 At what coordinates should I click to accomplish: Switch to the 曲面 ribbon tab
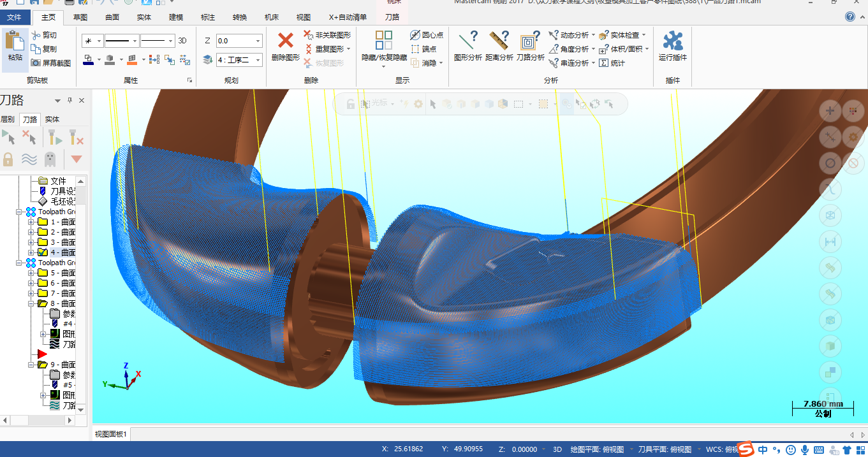pyautogui.click(x=112, y=17)
